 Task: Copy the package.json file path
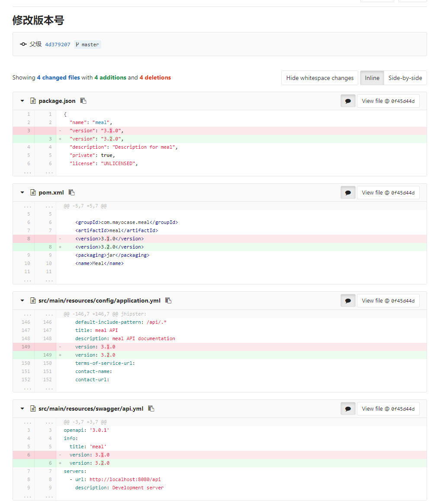click(84, 101)
